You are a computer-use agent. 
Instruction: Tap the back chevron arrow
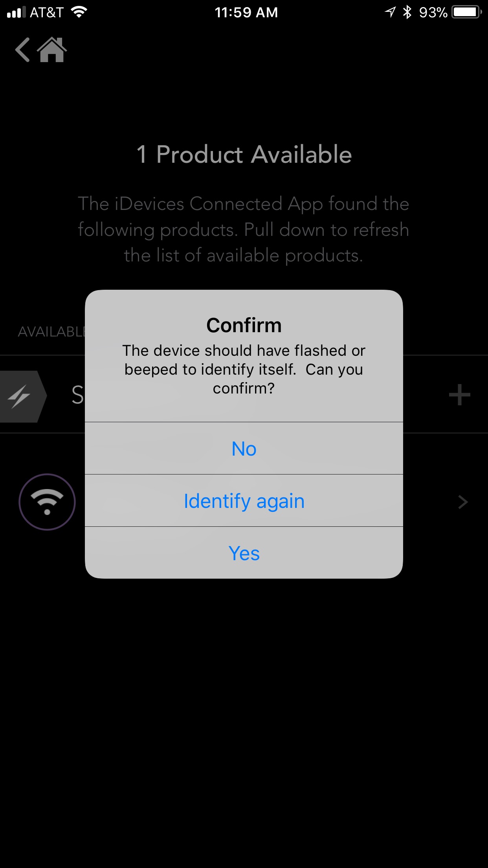tap(23, 50)
